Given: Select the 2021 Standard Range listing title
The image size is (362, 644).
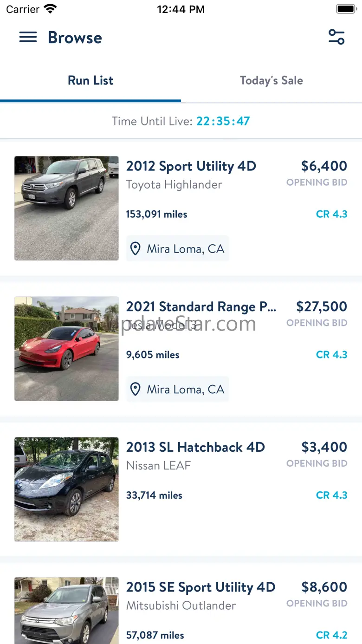Looking at the screenshot, I should pos(201,307).
